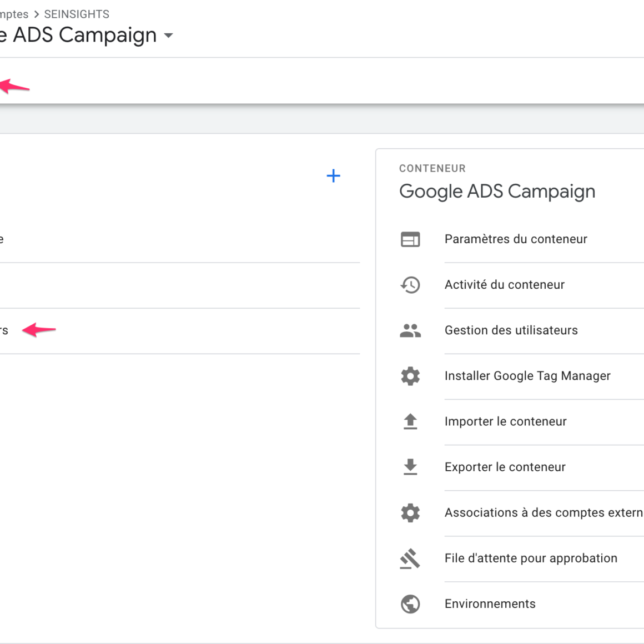This screenshot has height=644, width=644.
Task: Click the gavel icon for File d'attente
Action: tap(410, 559)
